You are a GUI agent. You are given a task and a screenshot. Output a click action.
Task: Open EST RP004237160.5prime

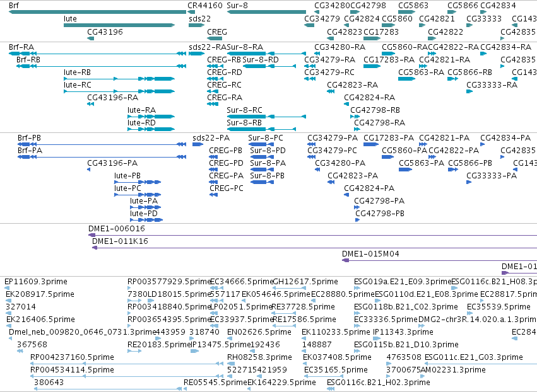(x=127, y=364)
